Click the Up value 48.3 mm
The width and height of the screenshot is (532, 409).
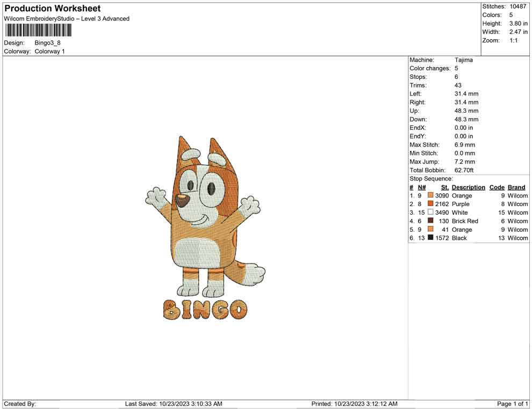point(466,111)
